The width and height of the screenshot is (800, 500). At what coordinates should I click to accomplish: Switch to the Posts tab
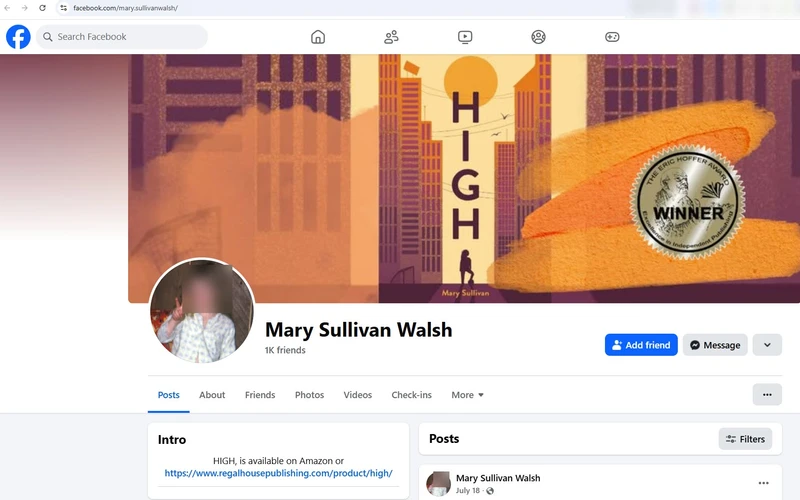pos(169,395)
